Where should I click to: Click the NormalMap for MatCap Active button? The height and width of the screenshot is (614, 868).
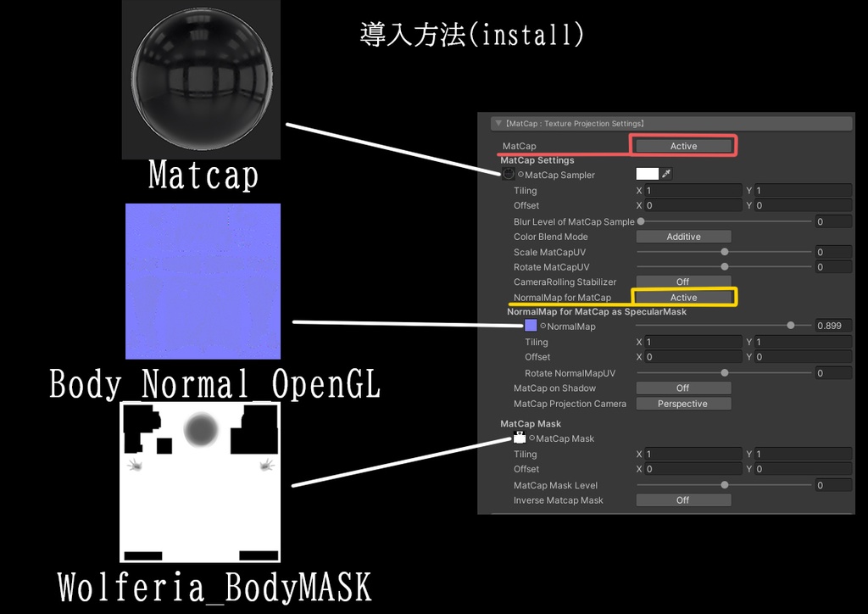pos(683,297)
